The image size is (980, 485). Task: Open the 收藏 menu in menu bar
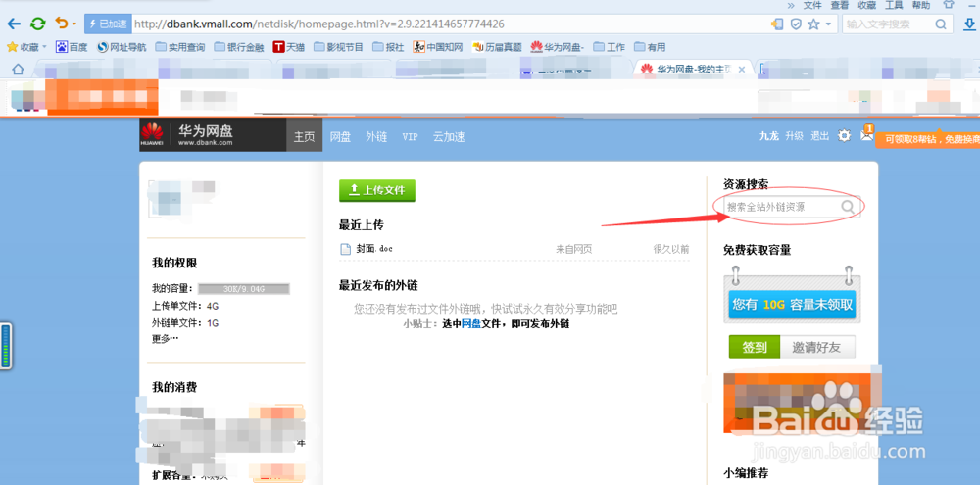point(866,5)
